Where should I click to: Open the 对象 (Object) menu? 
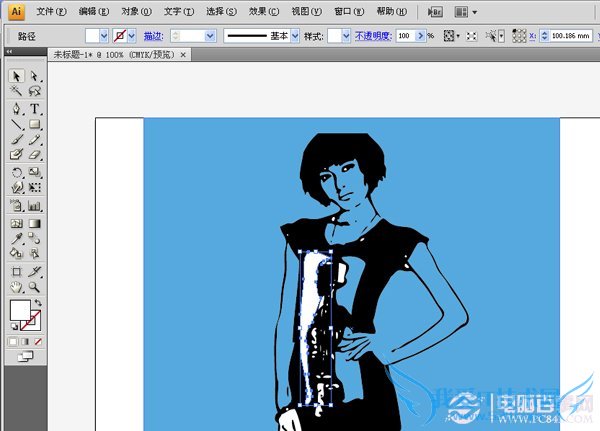(136, 11)
